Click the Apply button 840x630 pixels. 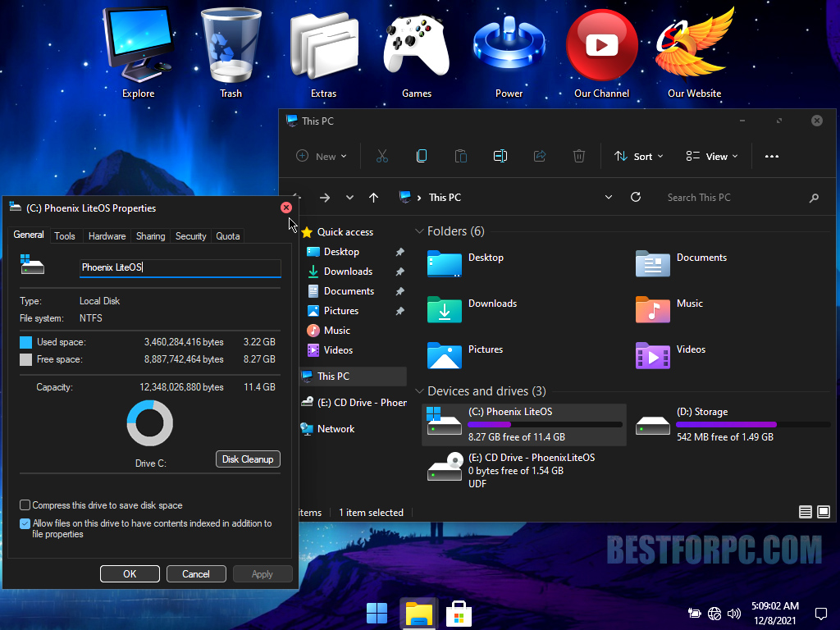(262, 573)
